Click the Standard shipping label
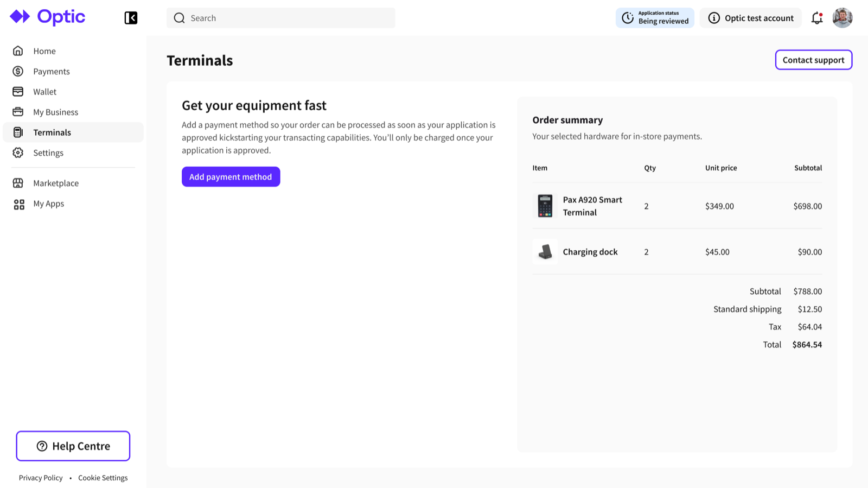The image size is (868, 488). point(748,309)
